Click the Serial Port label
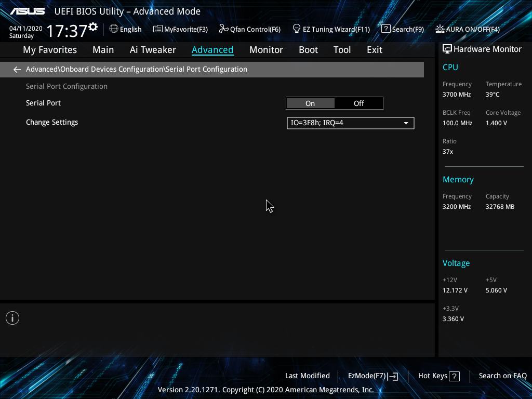The height and width of the screenshot is (399, 532). click(44, 103)
